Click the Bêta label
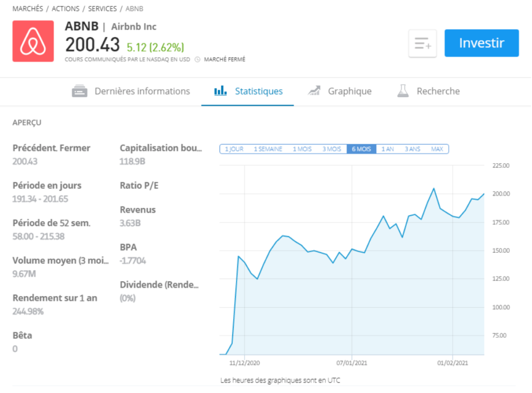Viewport: 532px width, 393px height. (22, 335)
